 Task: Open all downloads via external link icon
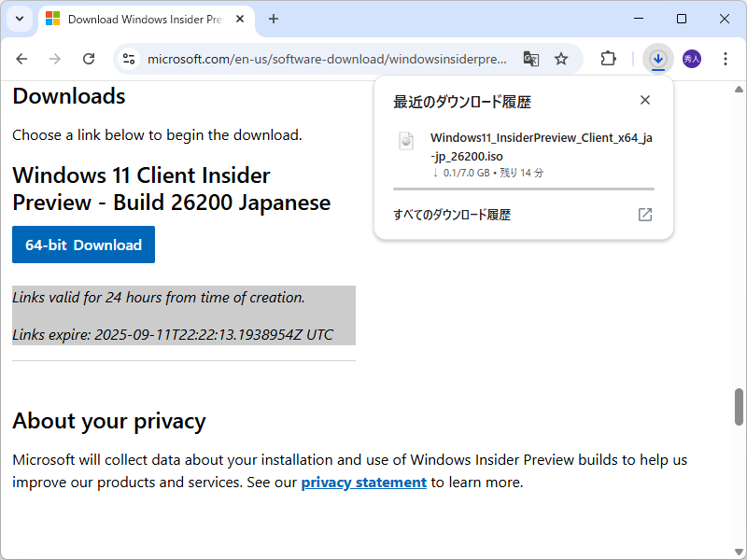click(x=644, y=214)
